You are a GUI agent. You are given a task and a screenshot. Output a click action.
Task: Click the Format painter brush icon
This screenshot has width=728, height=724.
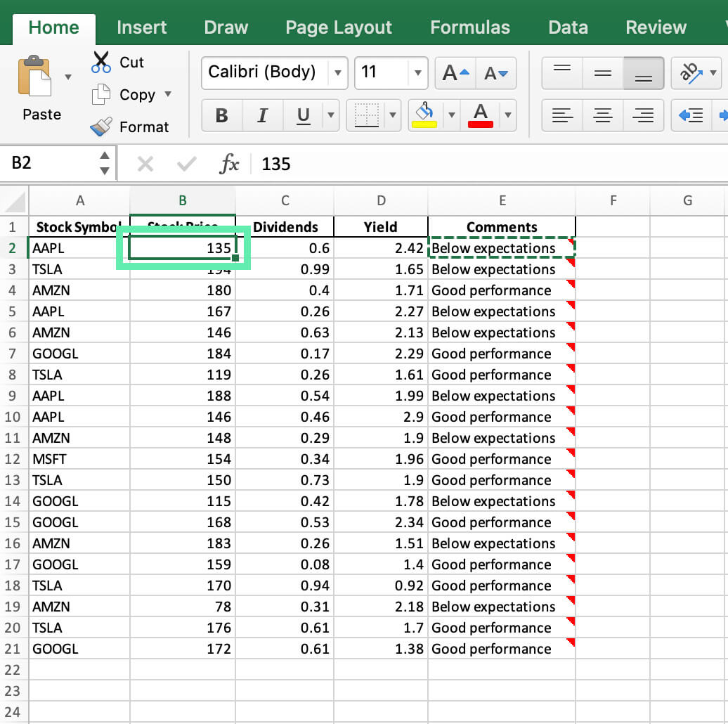coord(100,127)
